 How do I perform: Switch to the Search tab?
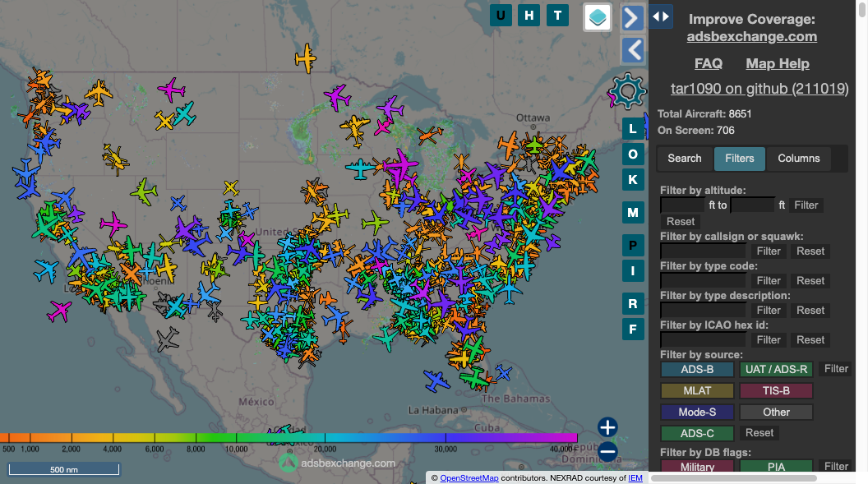(x=684, y=159)
